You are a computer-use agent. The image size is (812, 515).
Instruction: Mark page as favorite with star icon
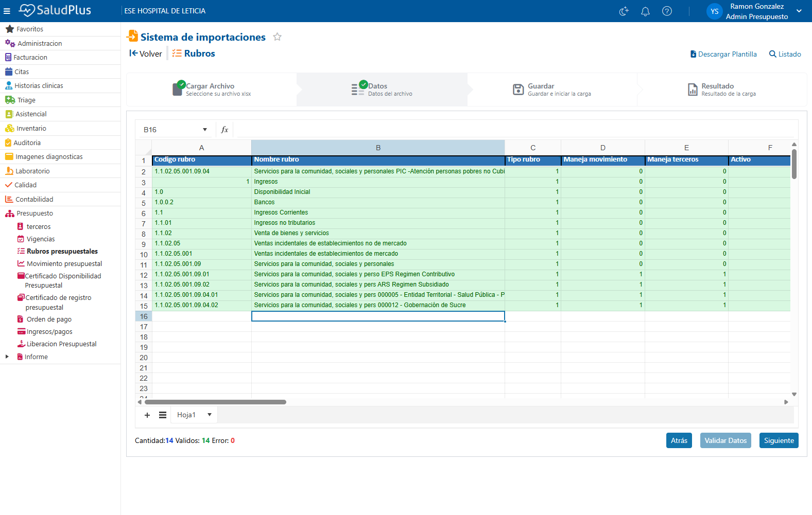pyautogui.click(x=277, y=37)
